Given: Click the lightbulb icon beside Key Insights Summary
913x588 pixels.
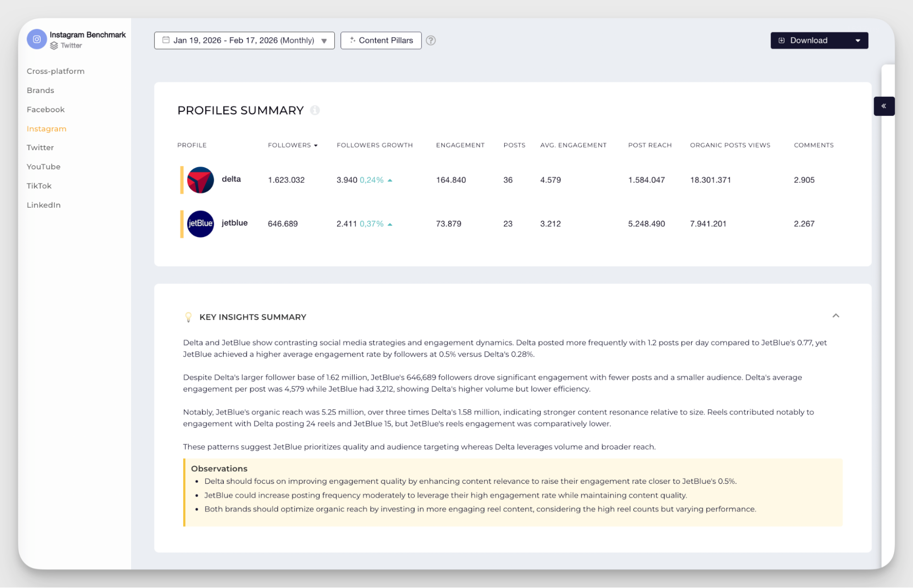Looking at the screenshot, I should coord(189,316).
